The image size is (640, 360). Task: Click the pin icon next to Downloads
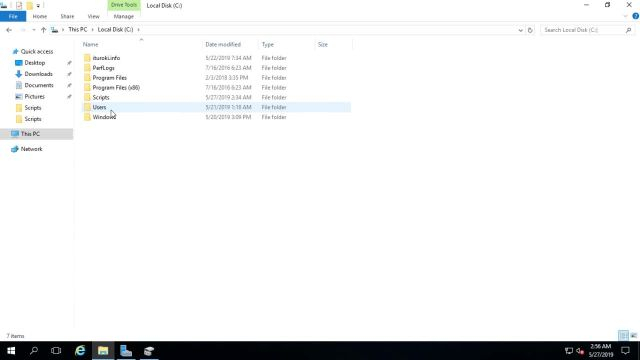coord(69,74)
